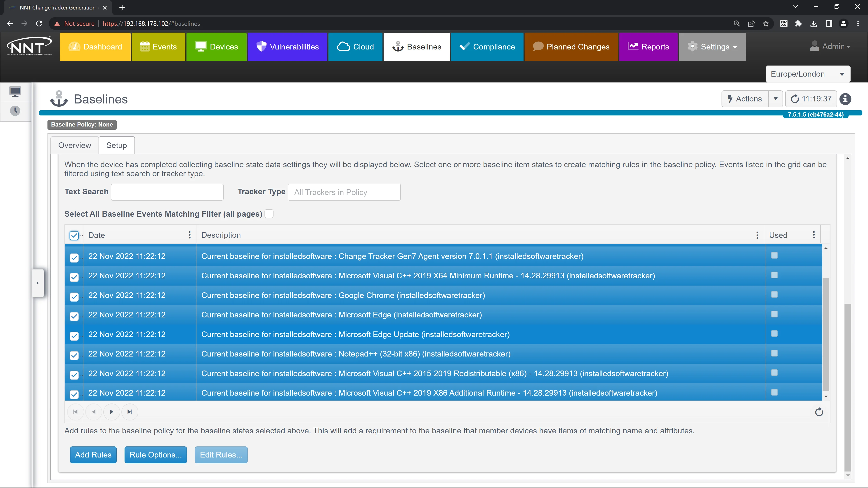Click the Add Rules button
Image resolution: width=868 pixels, height=488 pixels.
click(x=93, y=455)
